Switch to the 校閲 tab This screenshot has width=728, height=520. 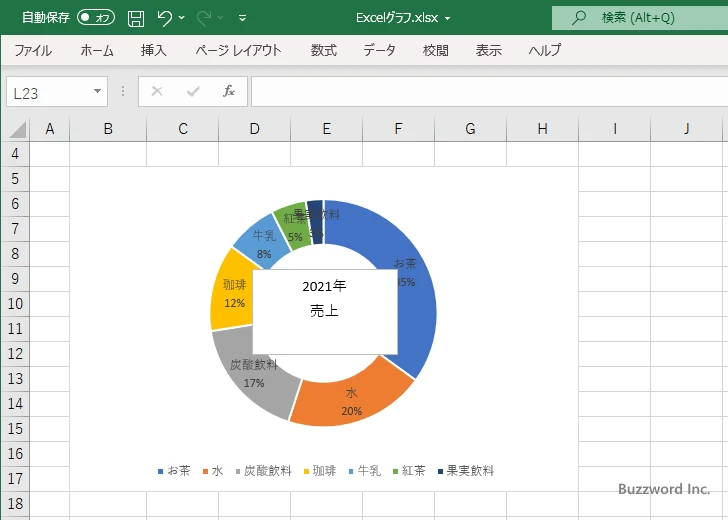tap(436, 50)
